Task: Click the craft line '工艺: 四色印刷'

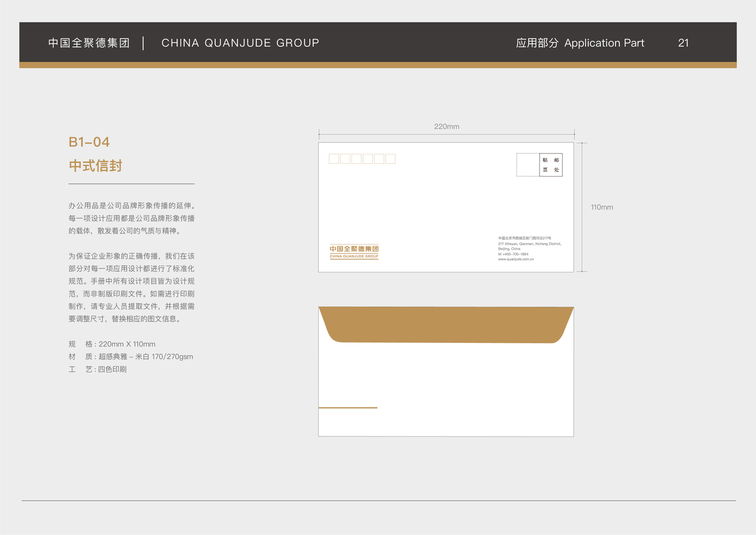Action: coord(97,369)
